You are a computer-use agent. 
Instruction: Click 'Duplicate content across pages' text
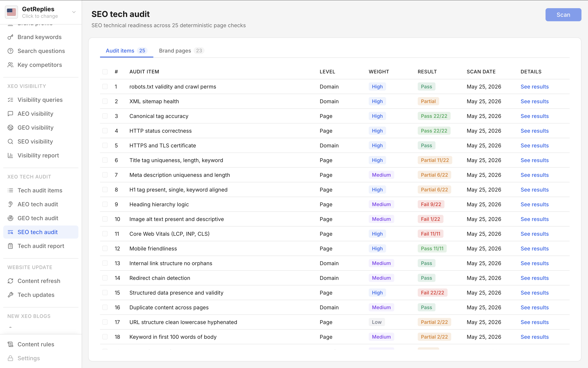pyautogui.click(x=169, y=307)
